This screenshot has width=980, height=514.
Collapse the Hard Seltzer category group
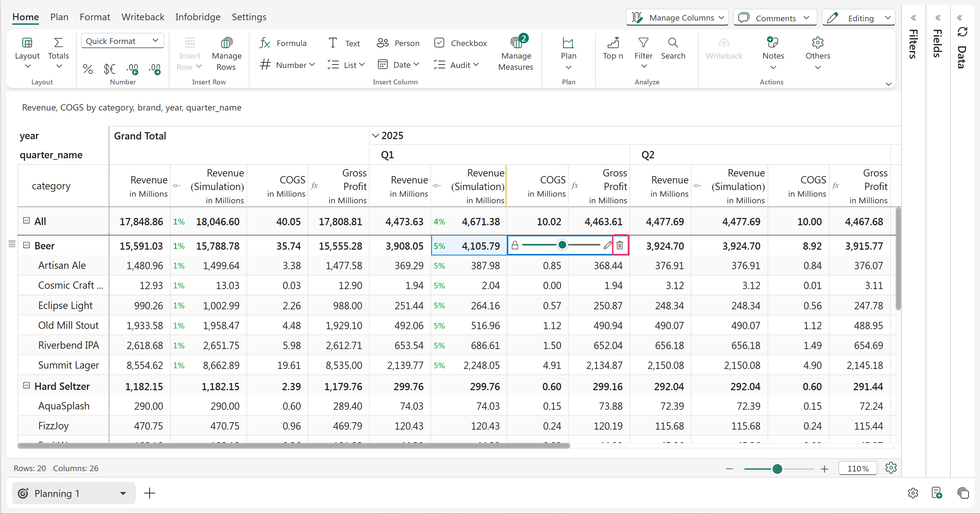pos(26,386)
